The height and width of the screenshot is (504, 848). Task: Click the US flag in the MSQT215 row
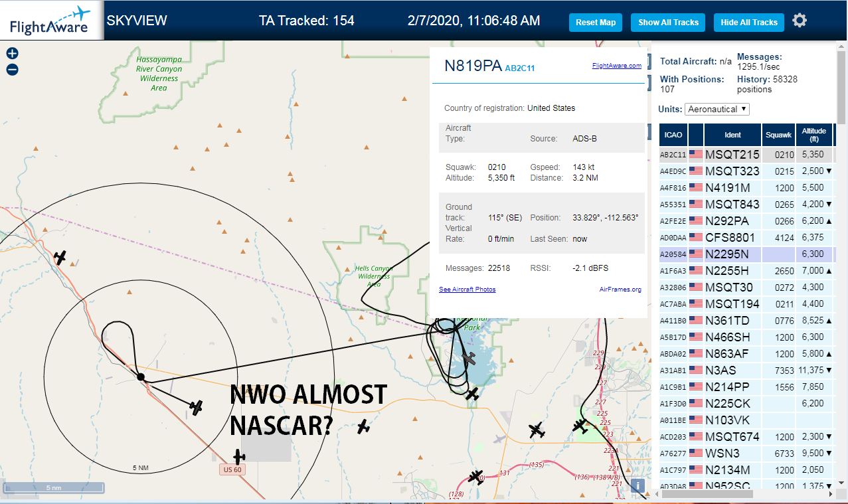coord(696,155)
